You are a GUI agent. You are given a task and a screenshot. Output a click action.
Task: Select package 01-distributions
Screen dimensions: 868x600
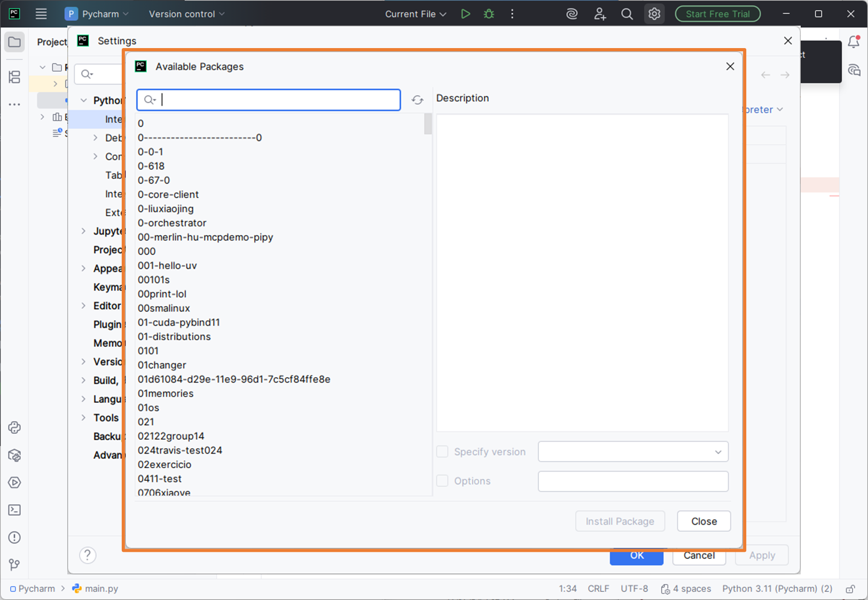174,337
